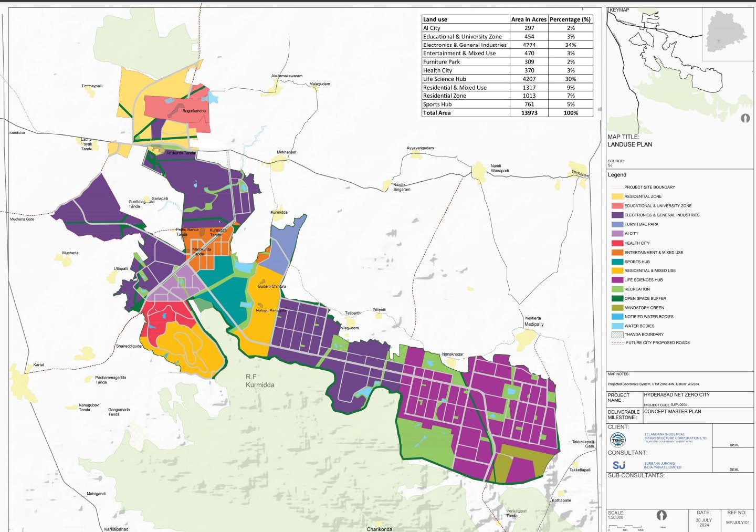The image size is (756, 532).
Task: Click the Future City Proposed Roads legend line
Action: (x=617, y=343)
